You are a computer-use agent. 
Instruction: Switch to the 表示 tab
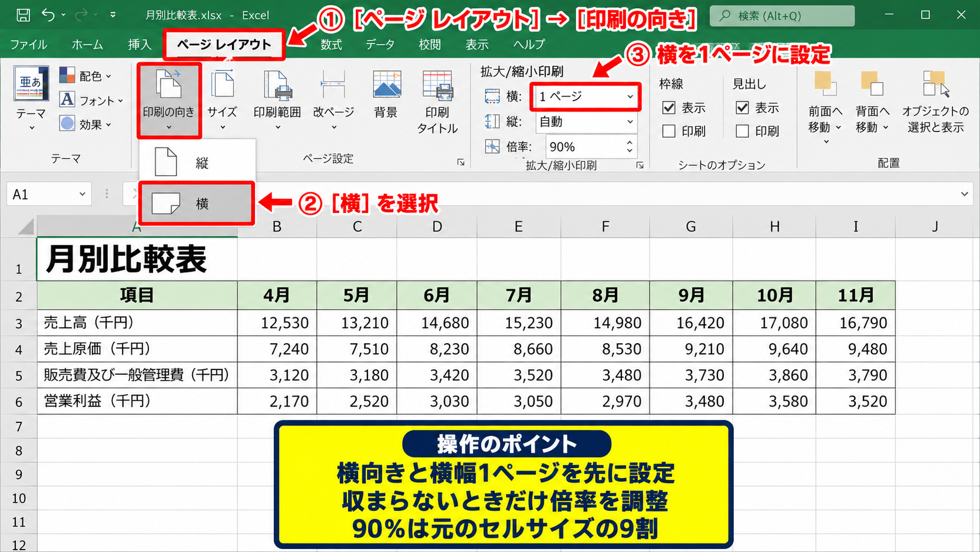(x=477, y=45)
